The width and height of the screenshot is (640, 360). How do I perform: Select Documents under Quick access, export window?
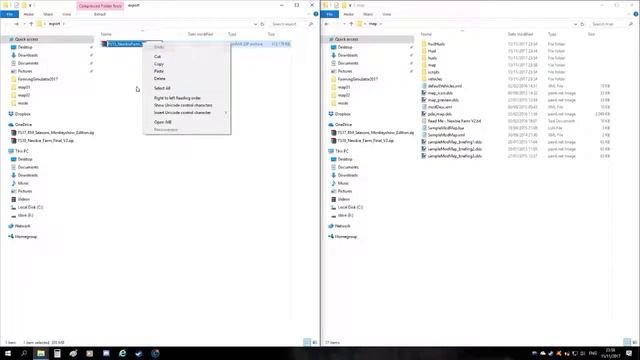click(28, 63)
